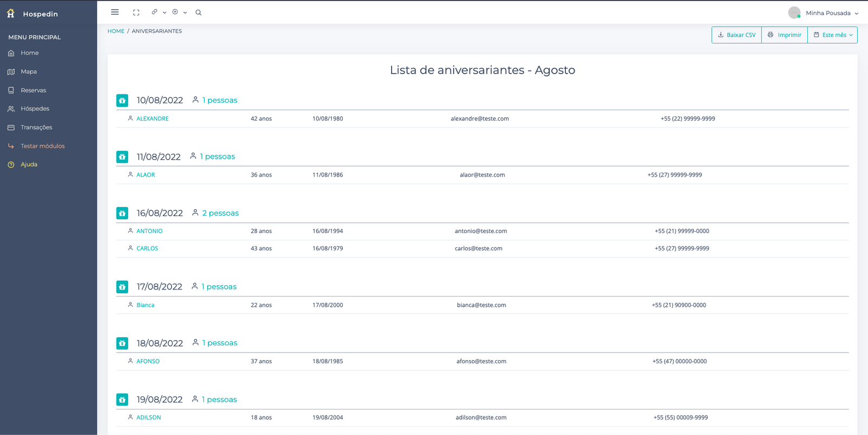The height and width of the screenshot is (435, 868).
Task: Click the email alexandre@teste.com
Action: [x=480, y=118]
